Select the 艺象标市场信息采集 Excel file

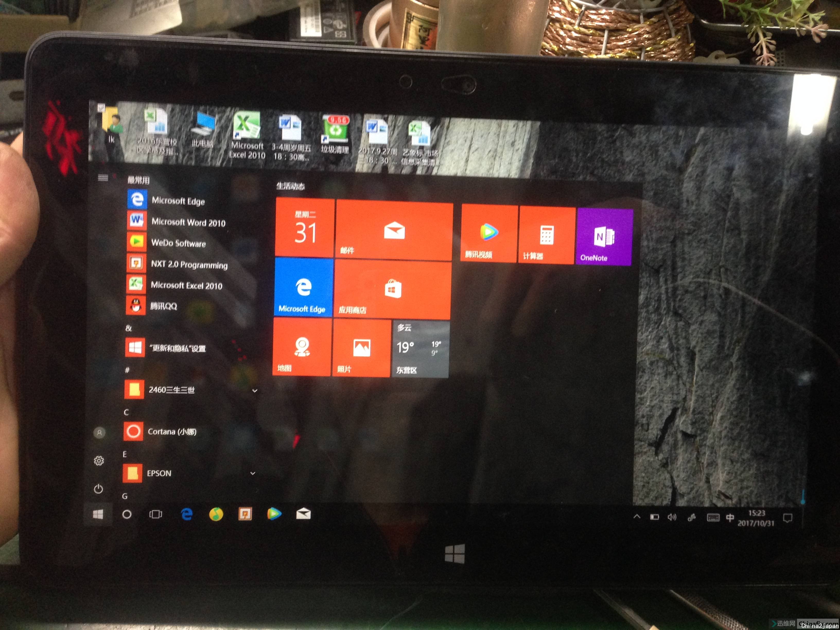[420, 144]
